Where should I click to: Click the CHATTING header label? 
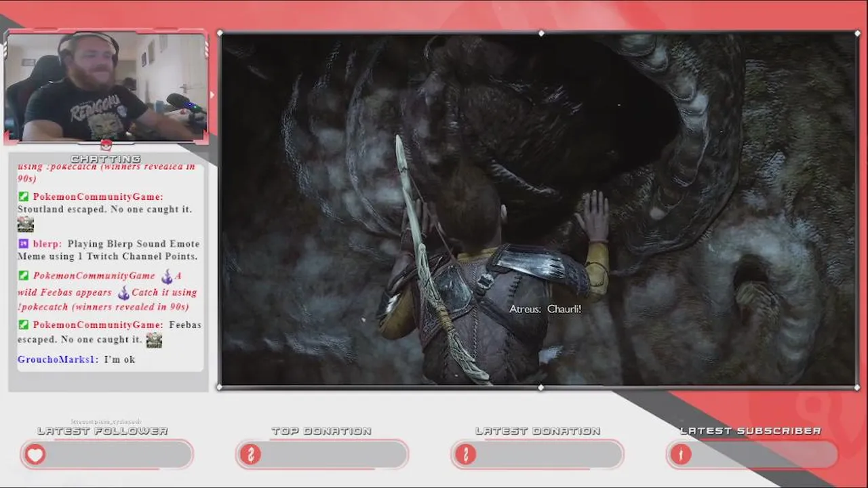[106, 159]
